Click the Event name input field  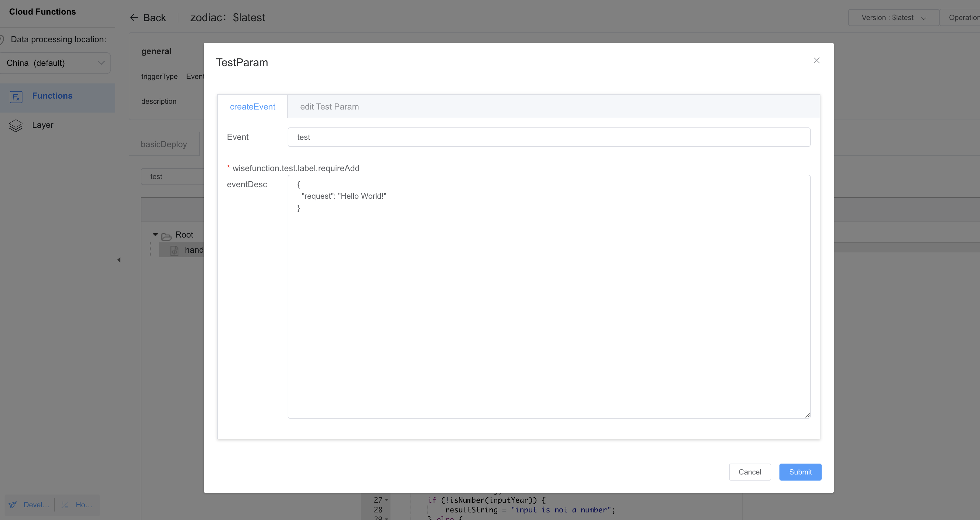[x=549, y=137]
